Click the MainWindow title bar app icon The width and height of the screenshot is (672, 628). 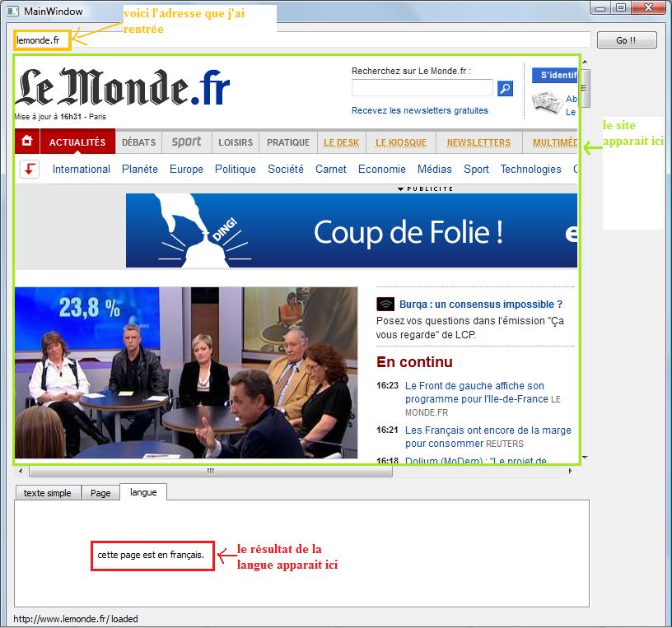(12, 12)
